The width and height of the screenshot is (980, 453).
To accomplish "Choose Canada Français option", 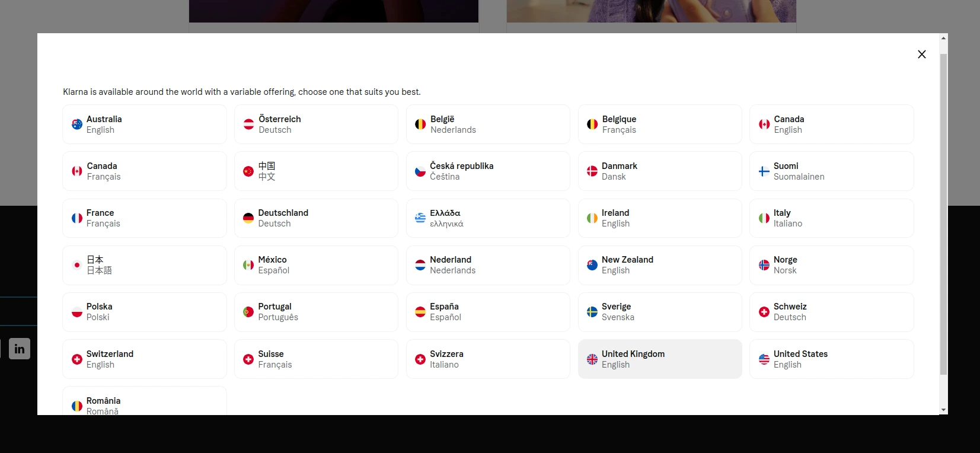I will pos(145,171).
